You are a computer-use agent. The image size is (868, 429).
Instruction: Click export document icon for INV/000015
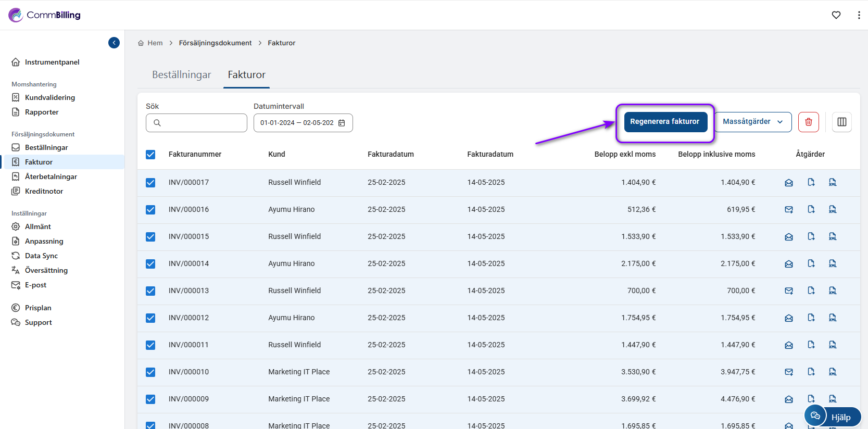coord(811,236)
